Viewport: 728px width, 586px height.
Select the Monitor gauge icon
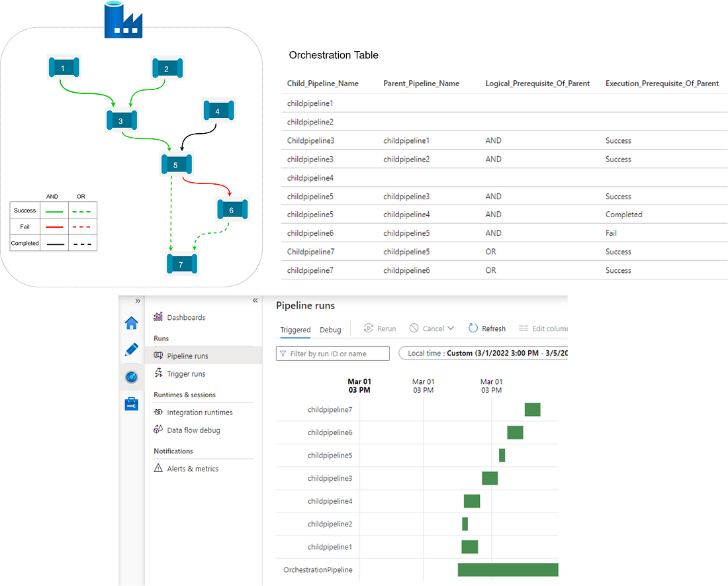132,377
